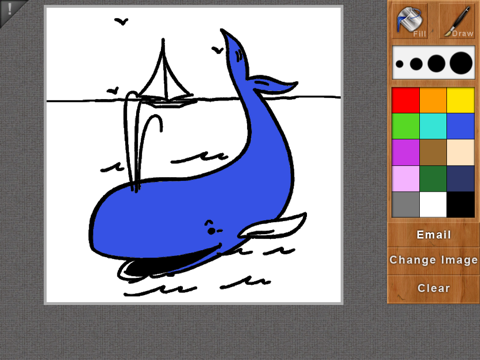480x360 pixels.
Task: Pick the peach skin-tone color swatch
Action: 460,152
